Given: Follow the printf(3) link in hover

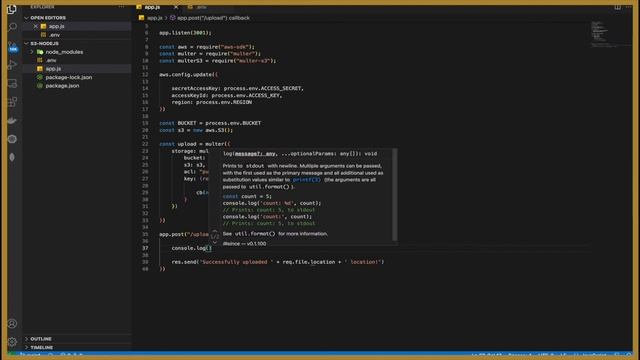Looking at the screenshot, I should [x=307, y=180].
